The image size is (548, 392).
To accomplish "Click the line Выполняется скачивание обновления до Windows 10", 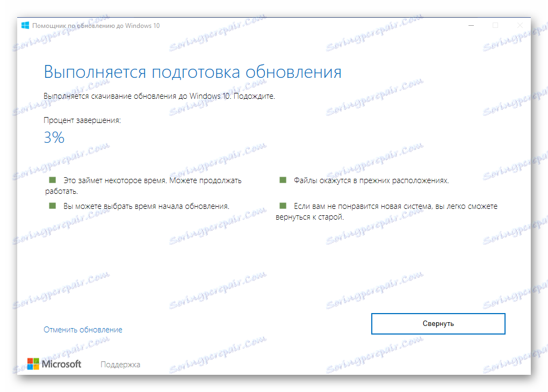I will tap(138, 96).
